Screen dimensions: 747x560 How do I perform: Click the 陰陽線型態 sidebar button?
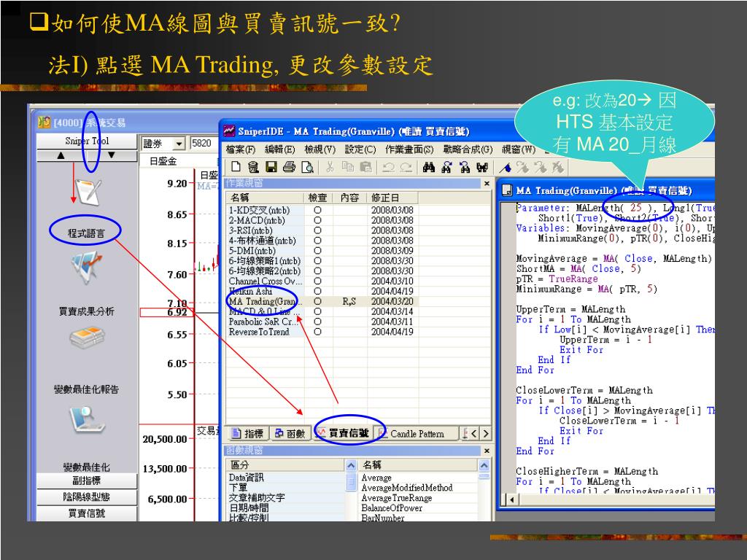87,497
